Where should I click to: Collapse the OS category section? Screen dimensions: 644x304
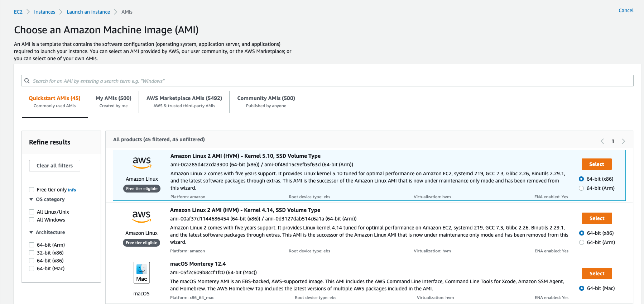[x=31, y=199]
